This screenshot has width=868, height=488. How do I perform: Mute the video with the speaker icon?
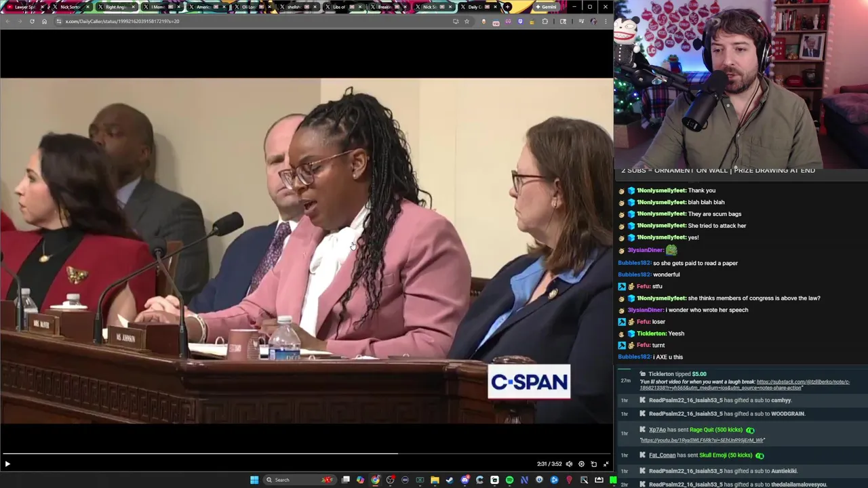click(569, 464)
